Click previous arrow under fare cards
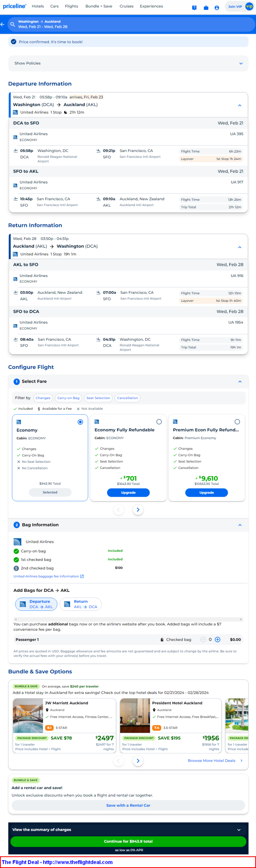 click(x=118, y=510)
